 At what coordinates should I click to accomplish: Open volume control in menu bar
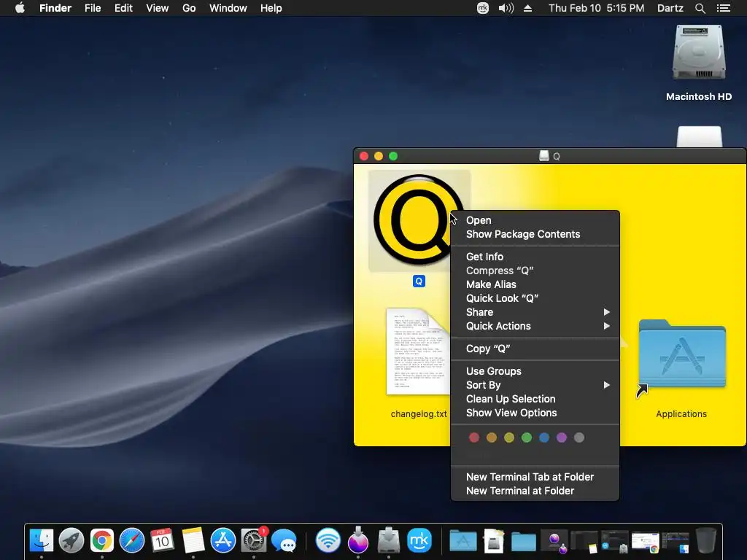(x=506, y=8)
